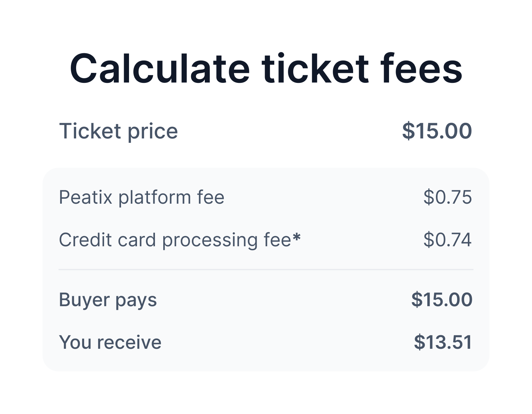Click the word "Calculate" in the heading
Image resolution: width=532 pixels, height=414 pixels.
click(x=160, y=69)
